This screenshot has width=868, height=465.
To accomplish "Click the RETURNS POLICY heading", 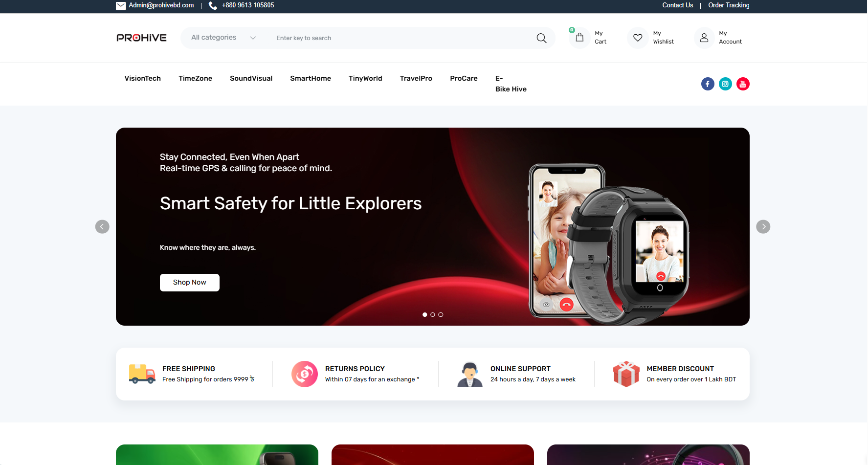I will click(x=355, y=369).
